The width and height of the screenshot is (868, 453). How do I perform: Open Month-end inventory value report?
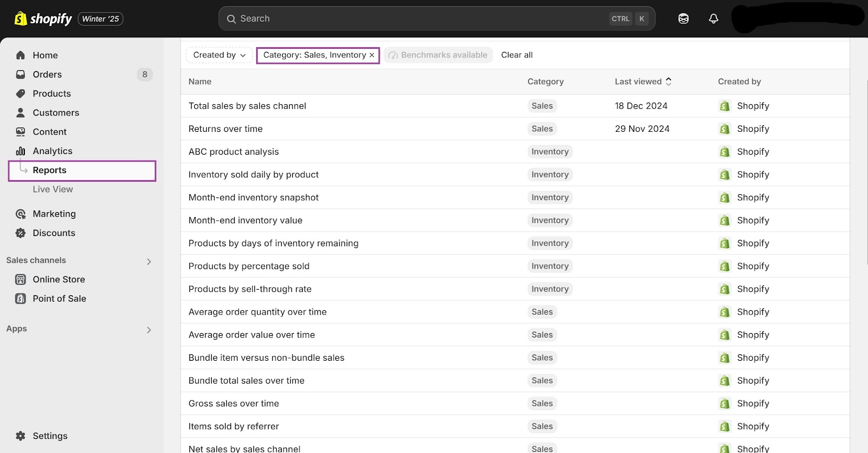(x=245, y=220)
